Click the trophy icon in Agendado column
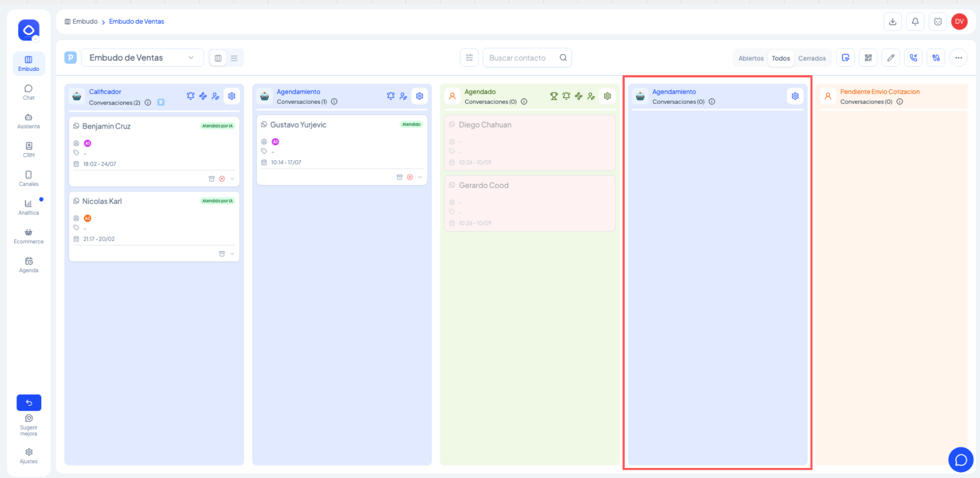 [554, 96]
